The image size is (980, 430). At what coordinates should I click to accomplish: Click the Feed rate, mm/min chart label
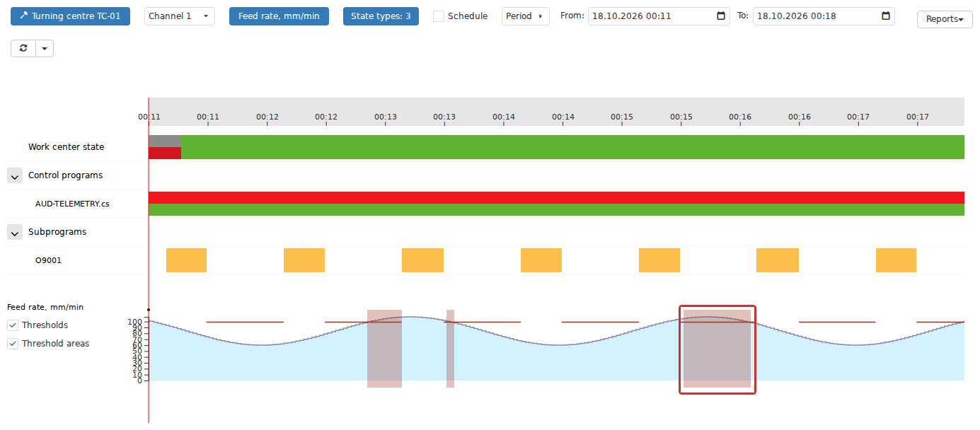(x=45, y=307)
